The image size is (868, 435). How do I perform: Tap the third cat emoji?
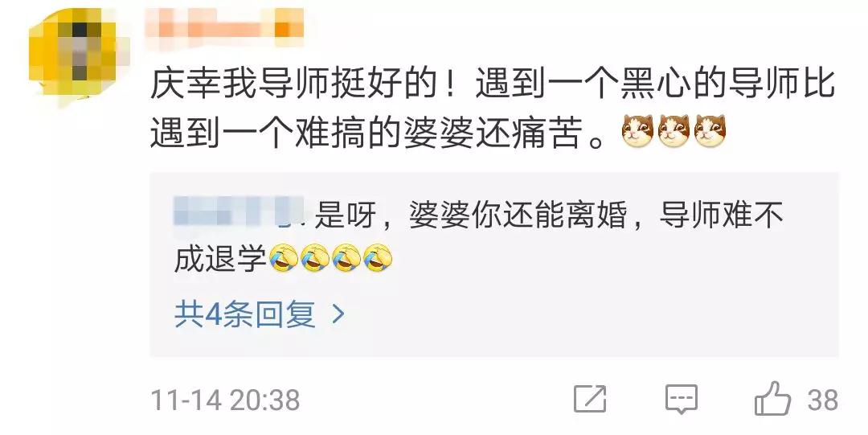point(710,132)
